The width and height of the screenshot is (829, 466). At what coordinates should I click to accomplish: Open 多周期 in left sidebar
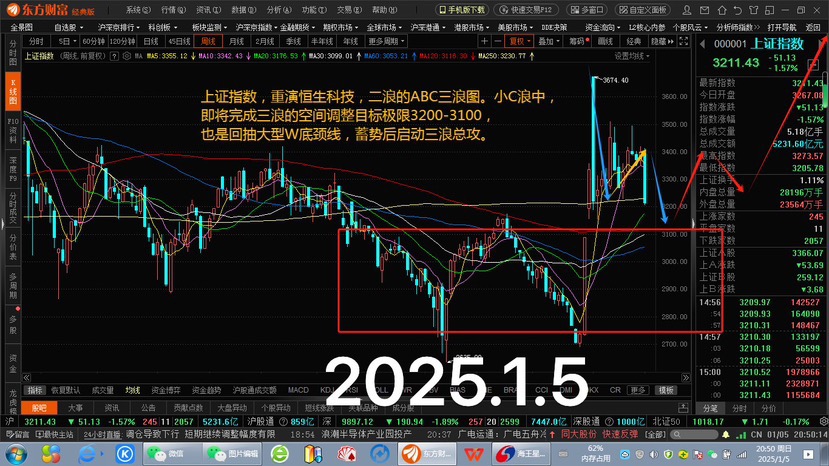tap(13, 286)
